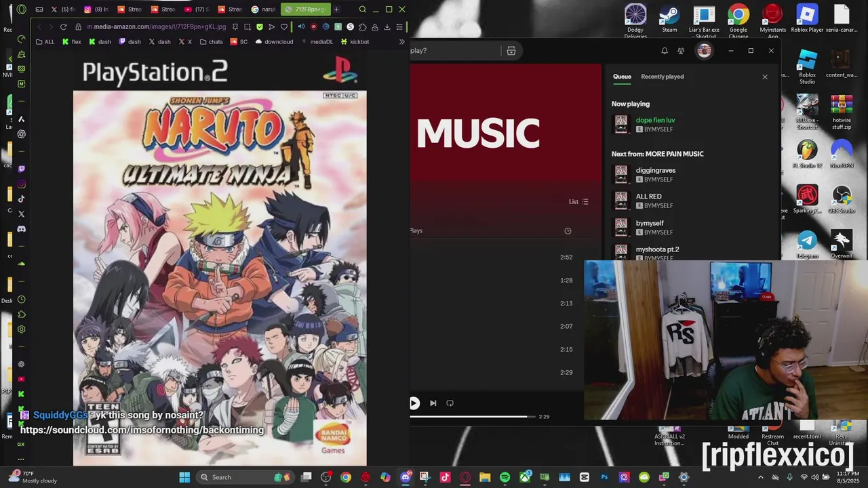Toggle repeat in Spotify player
Image resolution: width=868 pixels, height=488 pixels.
(450, 403)
